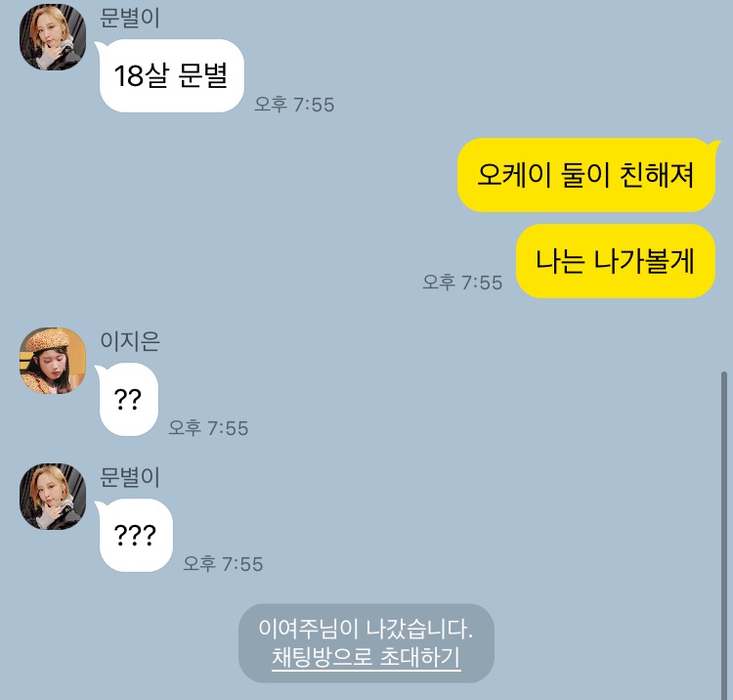Select the yellow 나는 나가볼게 bubble
Viewport: 733px width, 700px height.
pos(616,261)
